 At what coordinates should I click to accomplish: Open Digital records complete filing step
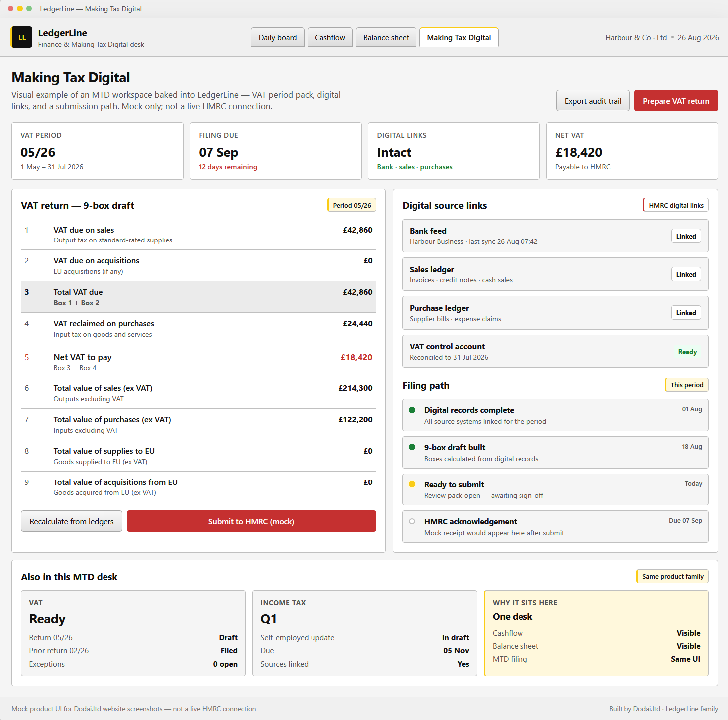(555, 415)
